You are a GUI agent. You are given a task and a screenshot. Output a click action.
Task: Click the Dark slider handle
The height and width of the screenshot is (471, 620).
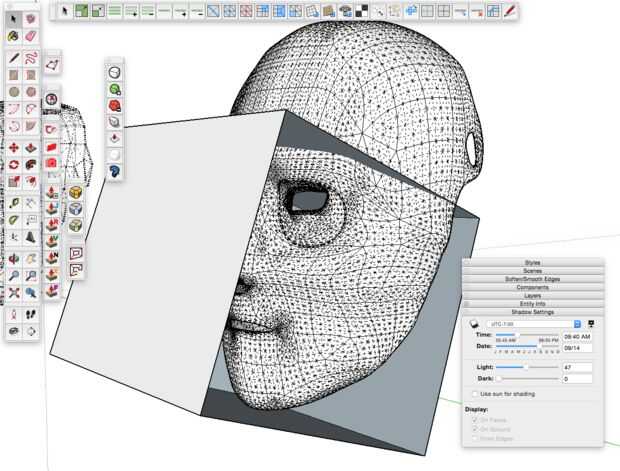click(499, 379)
